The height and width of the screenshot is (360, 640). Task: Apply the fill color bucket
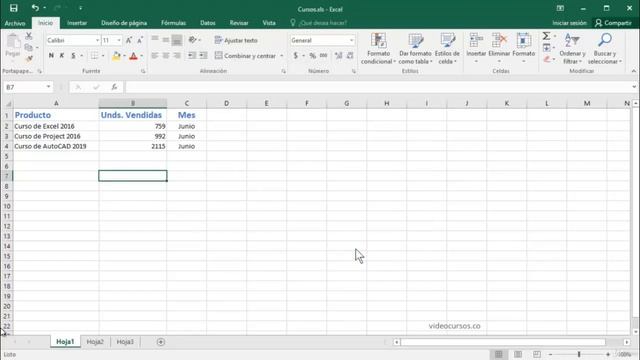pos(116,56)
